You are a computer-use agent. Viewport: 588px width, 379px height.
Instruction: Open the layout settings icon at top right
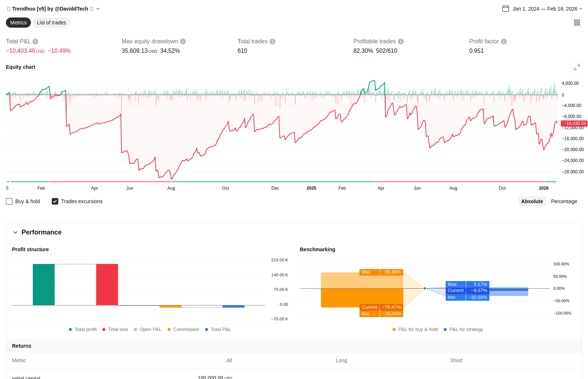[x=577, y=23]
